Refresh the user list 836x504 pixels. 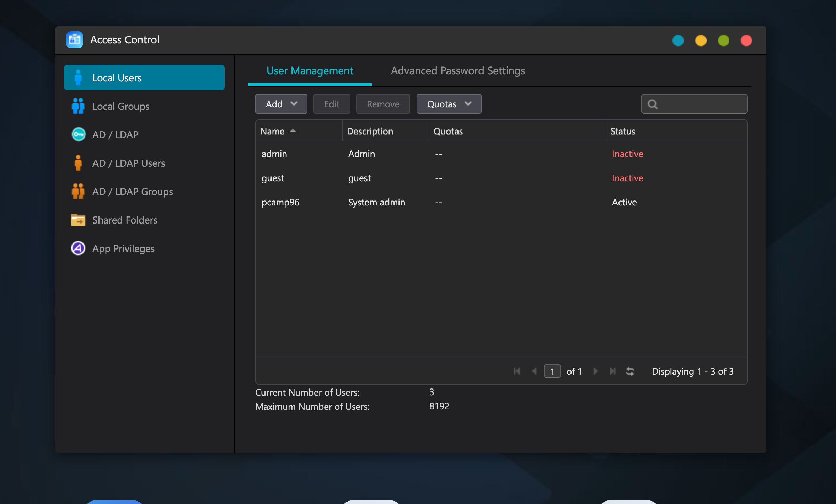630,371
